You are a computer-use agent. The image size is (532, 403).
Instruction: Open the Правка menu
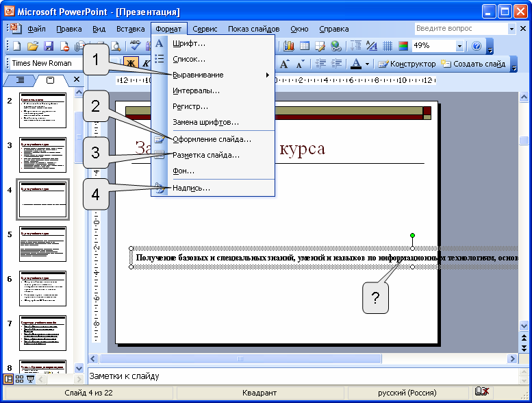click(69, 29)
